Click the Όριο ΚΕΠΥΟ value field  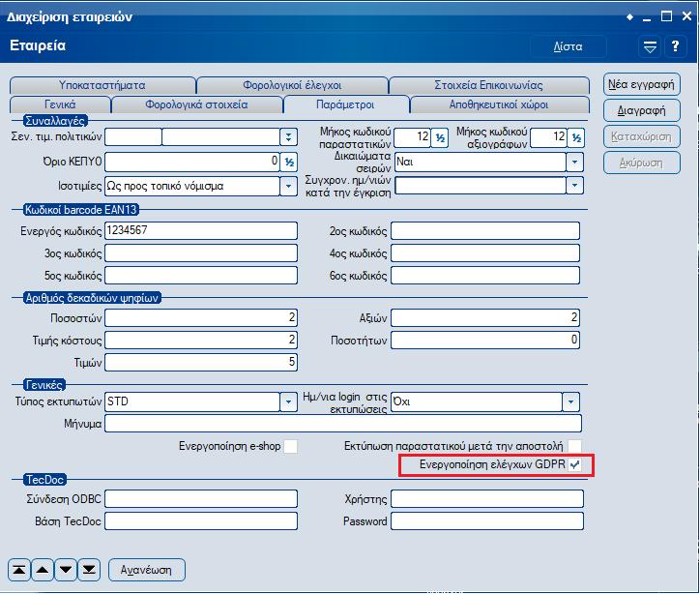click(x=192, y=163)
